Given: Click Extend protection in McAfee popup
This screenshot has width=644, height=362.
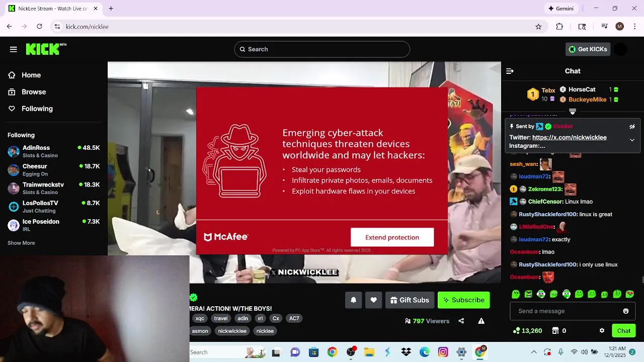Looking at the screenshot, I should pyautogui.click(x=392, y=237).
